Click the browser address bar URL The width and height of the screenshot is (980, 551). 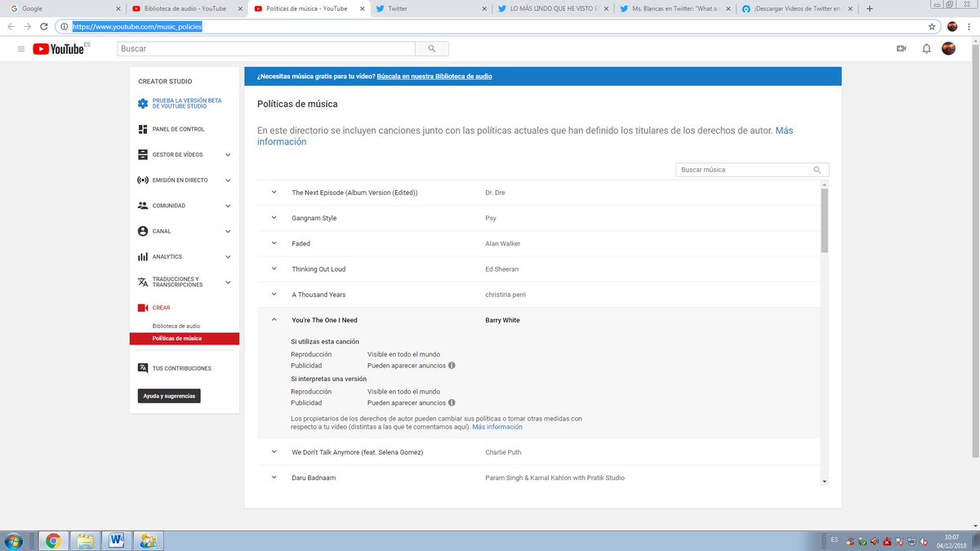click(136, 26)
